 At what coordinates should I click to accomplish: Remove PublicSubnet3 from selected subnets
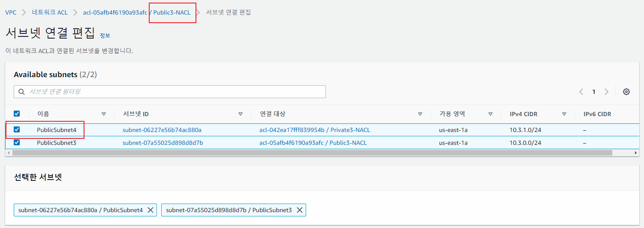tap(300, 210)
